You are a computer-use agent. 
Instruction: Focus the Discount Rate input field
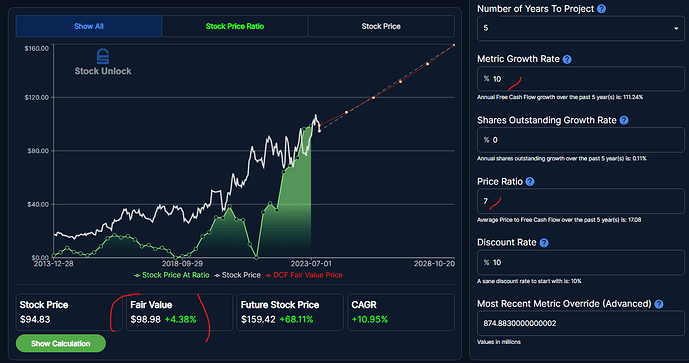[x=580, y=262]
